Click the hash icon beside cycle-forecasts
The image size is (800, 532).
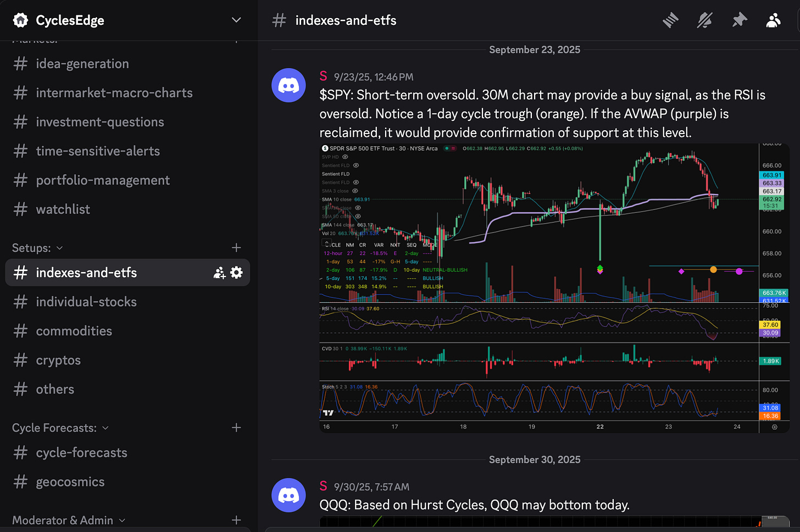20,453
